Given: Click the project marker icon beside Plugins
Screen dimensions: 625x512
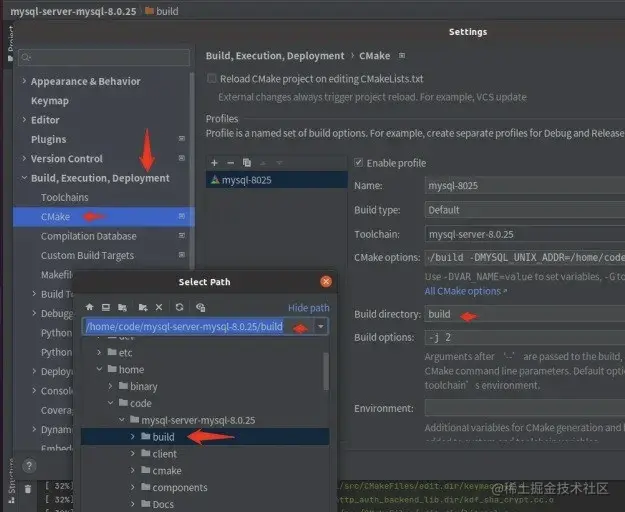Looking at the screenshot, I should pyautogui.click(x=182, y=139).
